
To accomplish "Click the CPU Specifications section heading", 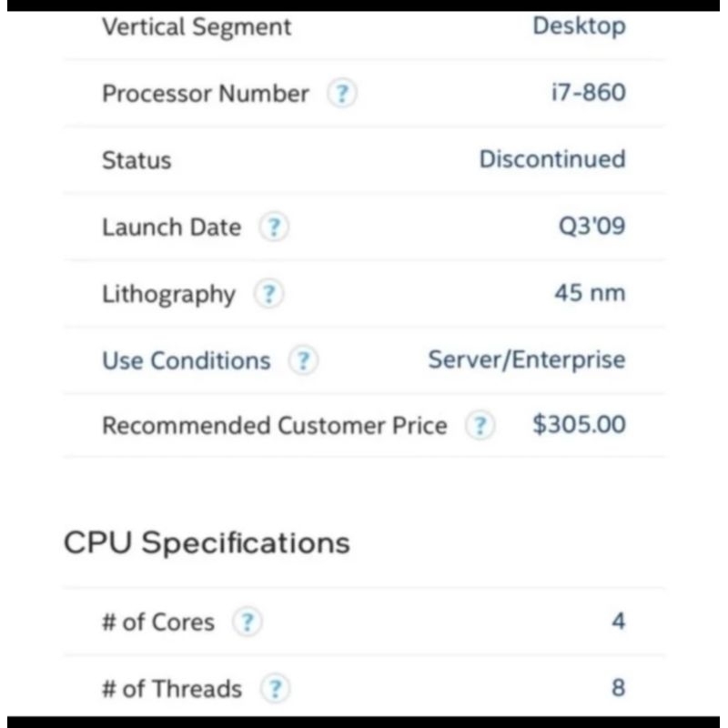I will click(207, 543).
